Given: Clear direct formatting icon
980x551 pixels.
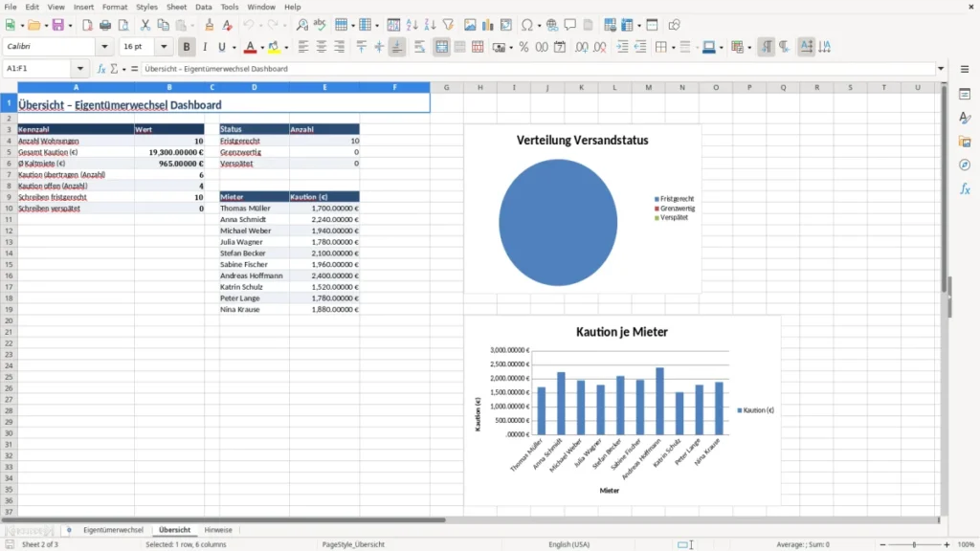Looking at the screenshot, I should tap(228, 25).
